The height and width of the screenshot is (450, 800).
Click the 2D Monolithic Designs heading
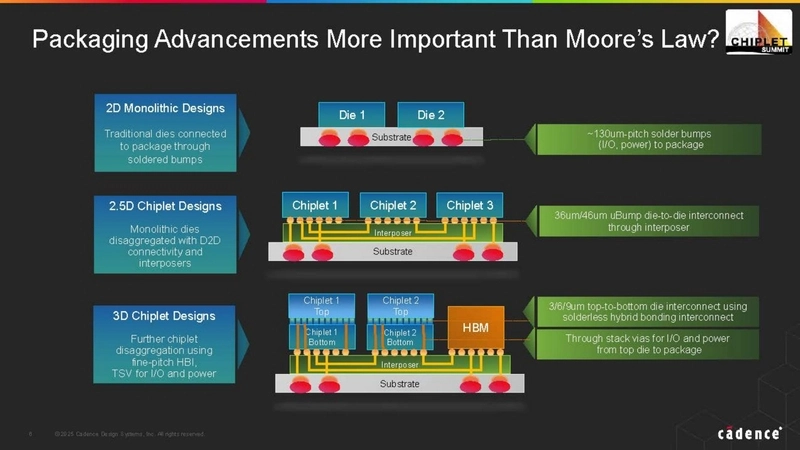[x=165, y=107]
